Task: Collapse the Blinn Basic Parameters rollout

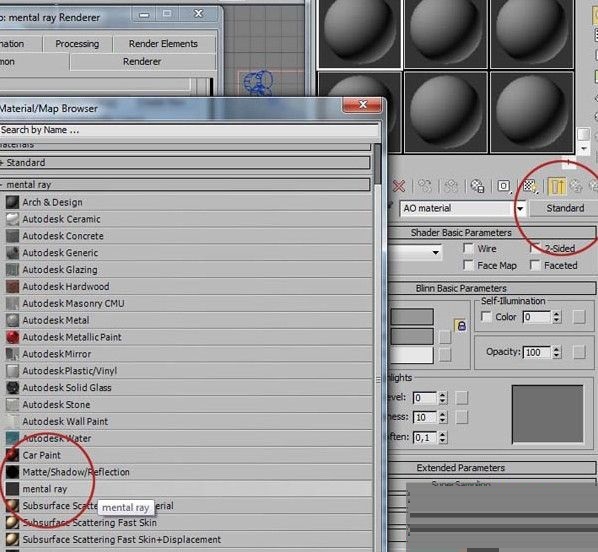Action: click(x=491, y=288)
